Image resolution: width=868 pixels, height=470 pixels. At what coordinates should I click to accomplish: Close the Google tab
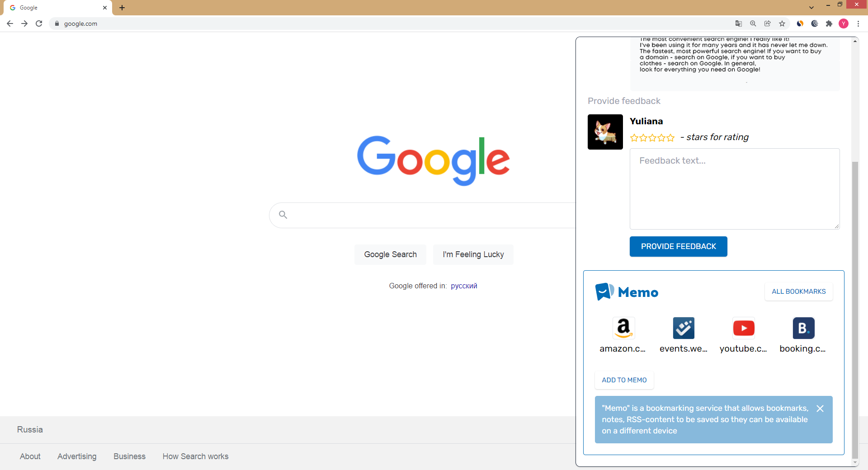105,8
